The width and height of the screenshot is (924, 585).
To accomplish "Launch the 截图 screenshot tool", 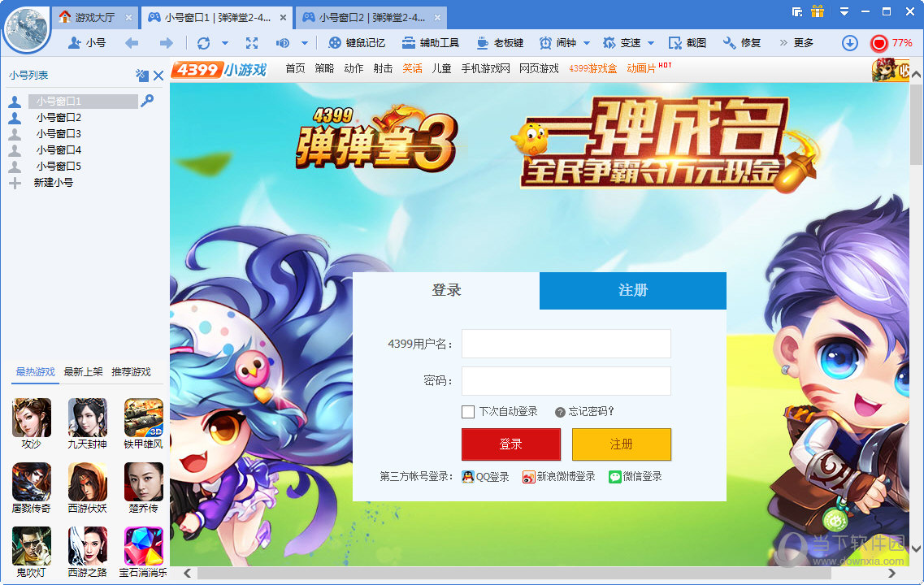I will coord(688,42).
